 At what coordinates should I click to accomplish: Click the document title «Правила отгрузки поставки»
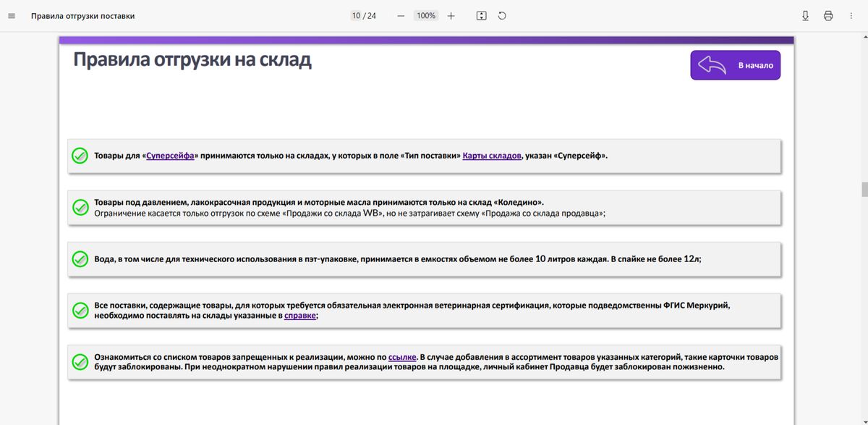pos(82,16)
